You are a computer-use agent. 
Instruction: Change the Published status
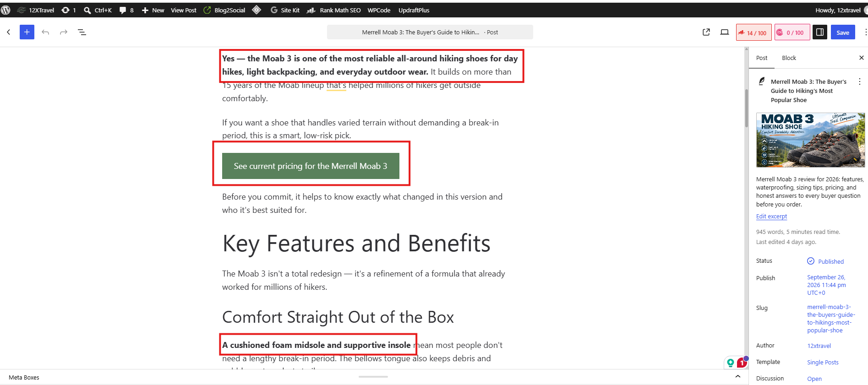(x=825, y=261)
